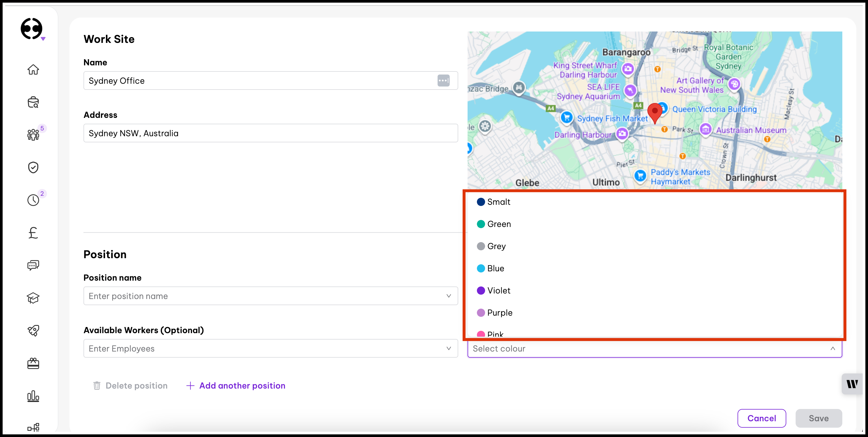Expand the Position name dropdown

(x=270, y=296)
